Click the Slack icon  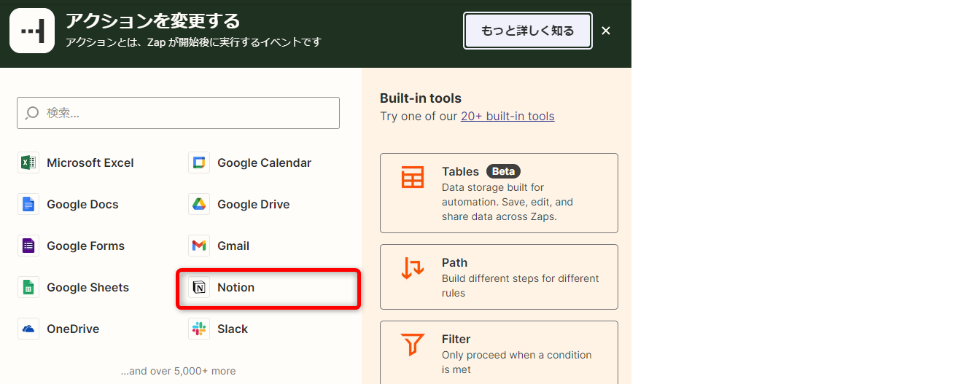click(199, 329)
